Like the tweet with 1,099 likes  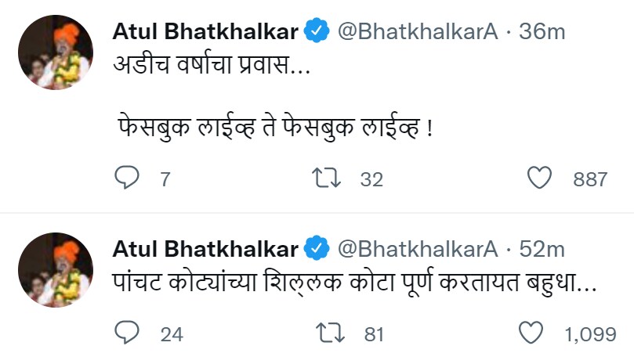coord(531,332)
